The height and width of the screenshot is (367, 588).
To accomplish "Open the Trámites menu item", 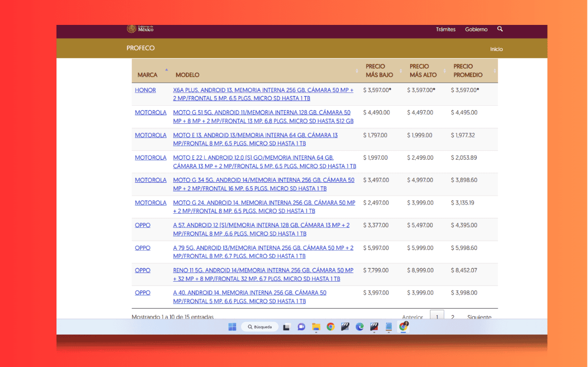I will click(445, 30).
